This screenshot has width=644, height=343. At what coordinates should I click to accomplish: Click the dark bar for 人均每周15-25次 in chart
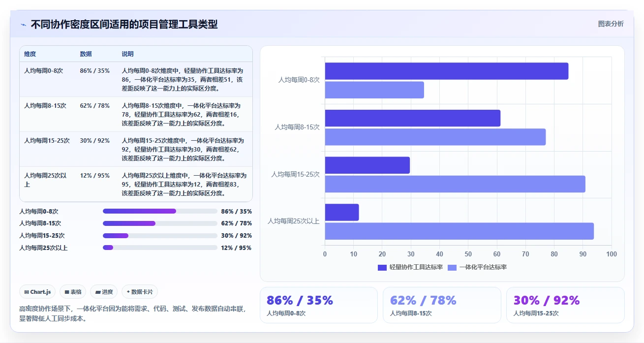pos(368,165)
